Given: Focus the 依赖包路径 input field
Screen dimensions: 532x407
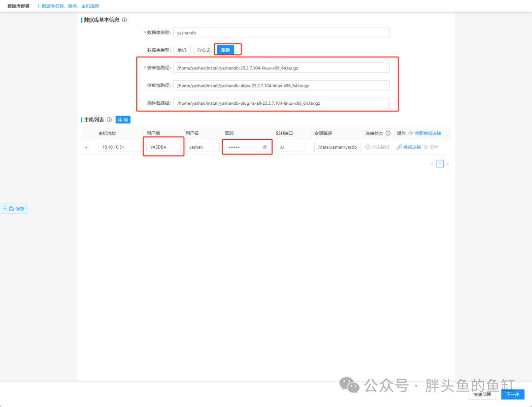Looking at the screenshot, I should pyautogui.click(x=281, y=86).
